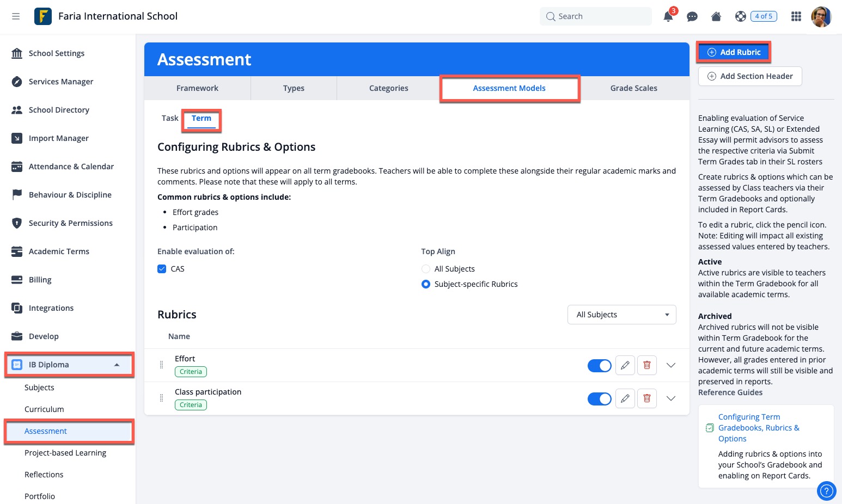Screen dimensions: 842x504
Task: Expand the Class participation row chevron
Action: (x=671, y=398)
